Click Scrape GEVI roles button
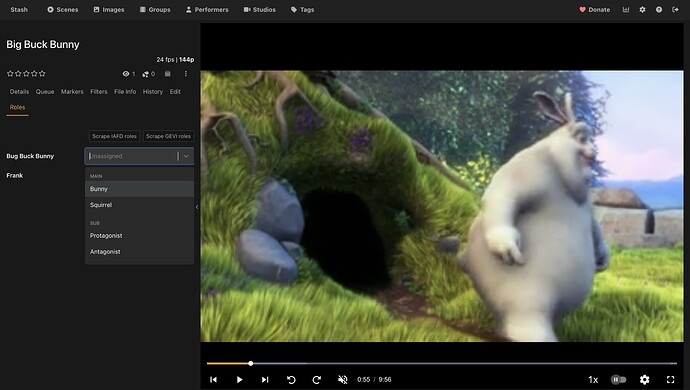Screen dimensions: 690x390 click(168, 136)
